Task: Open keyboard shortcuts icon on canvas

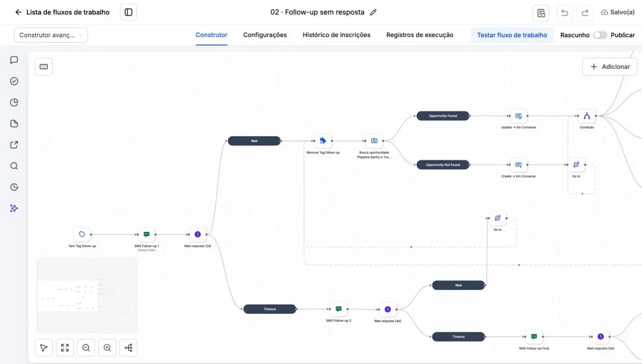Action: coord(44,66)
